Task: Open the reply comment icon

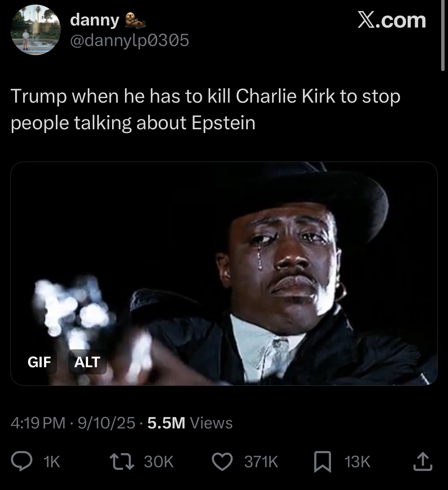Action: click(x=22, y=461)
